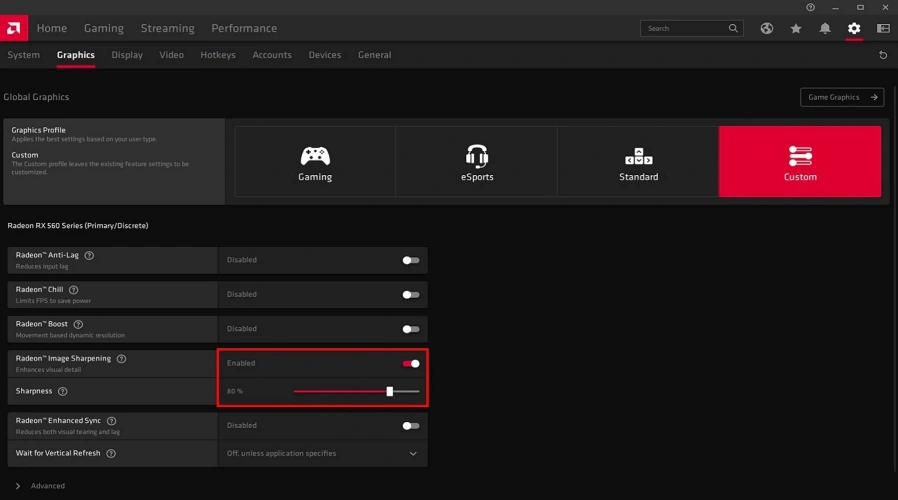898x500 pixels.
Task: Click help icon next to Radeon Anti-Lag
Action: [x=89, y=255]
